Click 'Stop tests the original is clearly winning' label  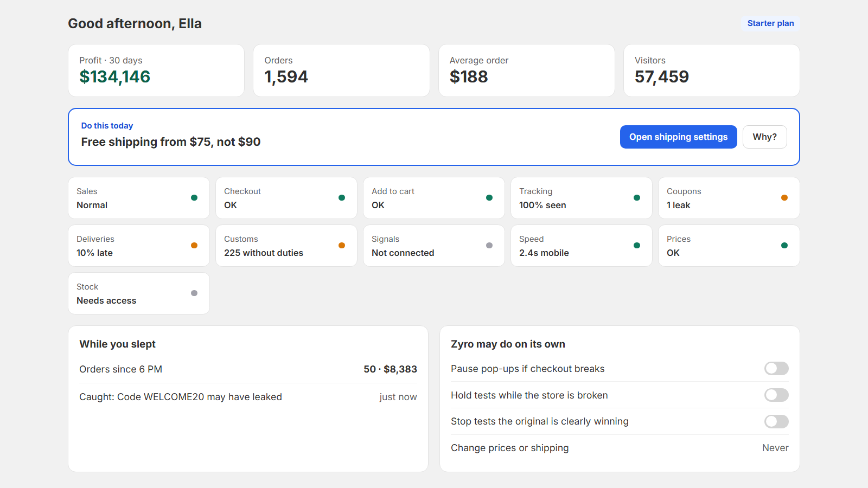(x=540, y=421)
